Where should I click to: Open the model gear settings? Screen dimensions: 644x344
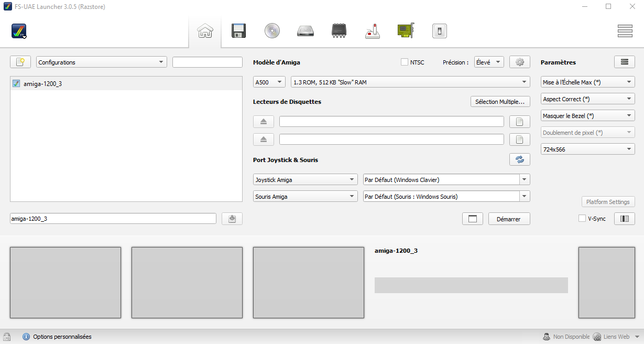520,62
